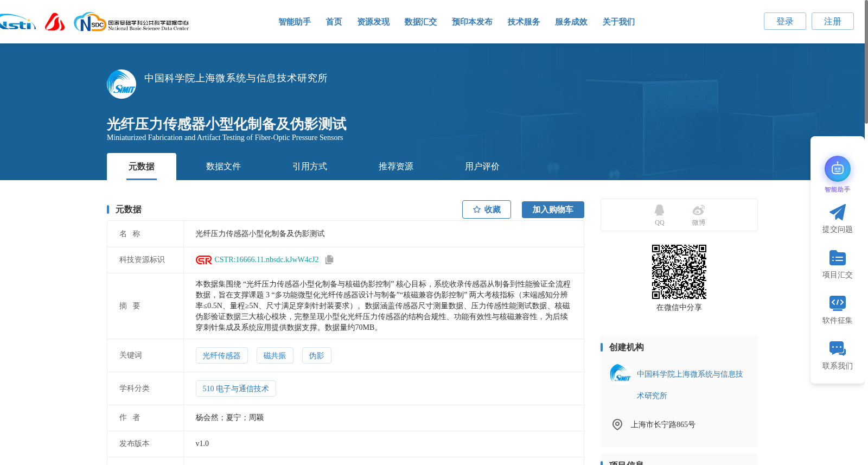
Task: Click the 登录 button
Action: (x=785, y=21)
